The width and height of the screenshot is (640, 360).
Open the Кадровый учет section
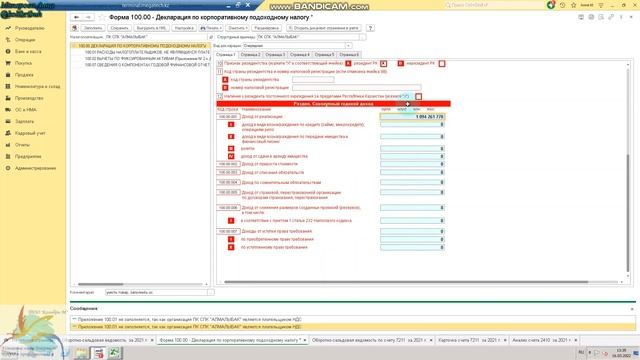(x=30, y=133)
